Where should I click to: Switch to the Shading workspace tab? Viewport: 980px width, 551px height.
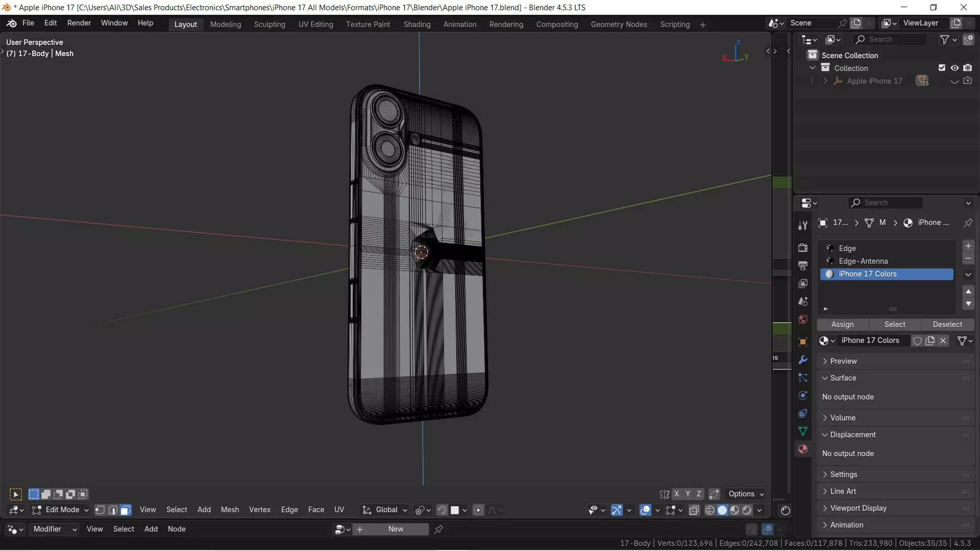417,24
